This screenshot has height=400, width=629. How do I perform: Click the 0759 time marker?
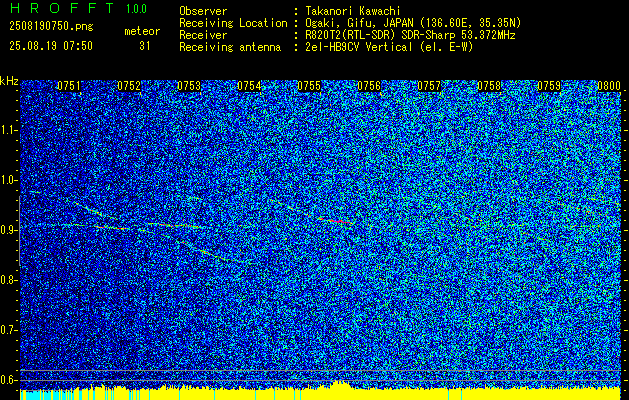point(549,86)
